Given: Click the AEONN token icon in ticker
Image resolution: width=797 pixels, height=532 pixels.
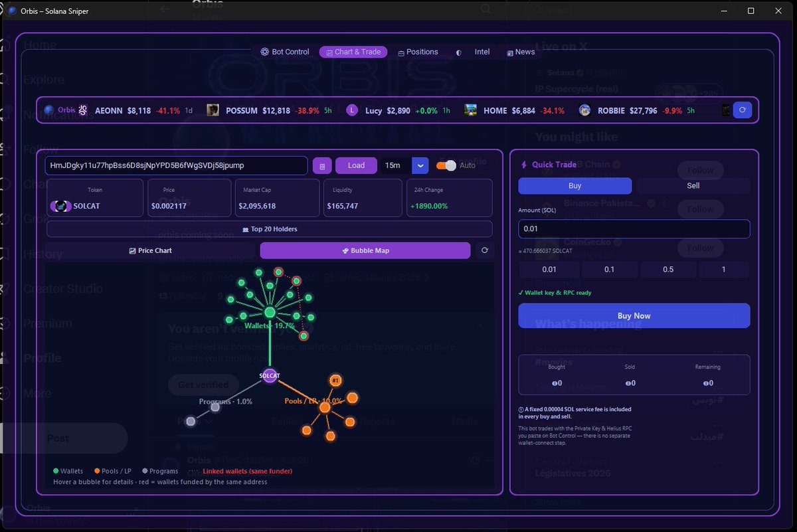Looking at the screenshot, I should 84,110.
